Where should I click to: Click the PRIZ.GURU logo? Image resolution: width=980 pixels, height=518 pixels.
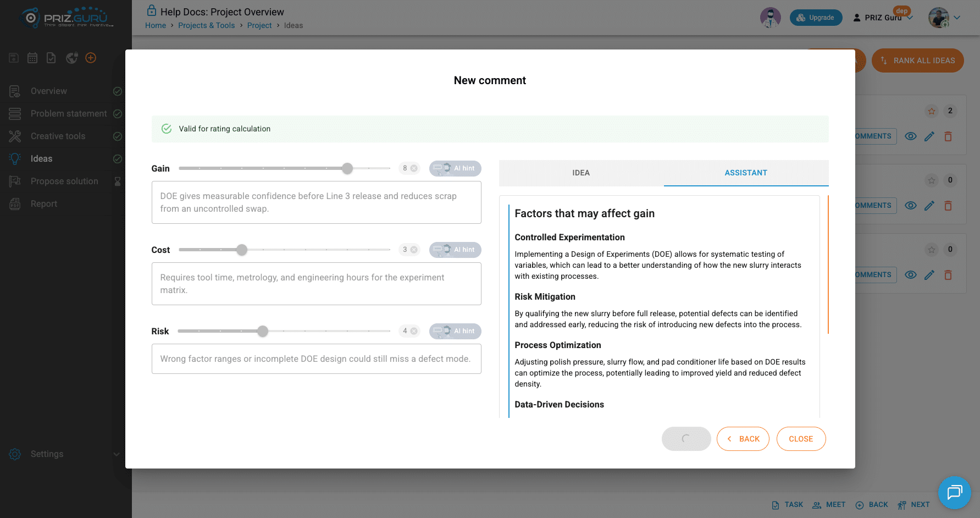67,18
